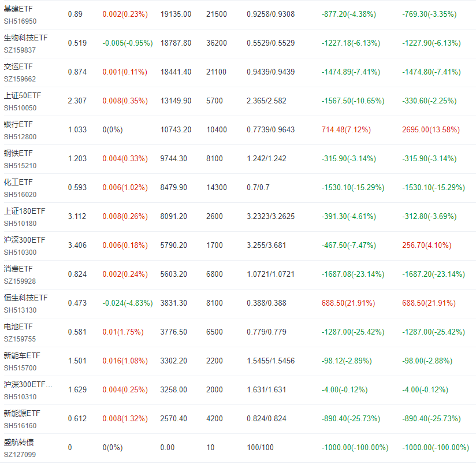476x464 pixels.
Task: Click price 3.112 in 上证180ETF row
Action: click(x=77, y=216)
